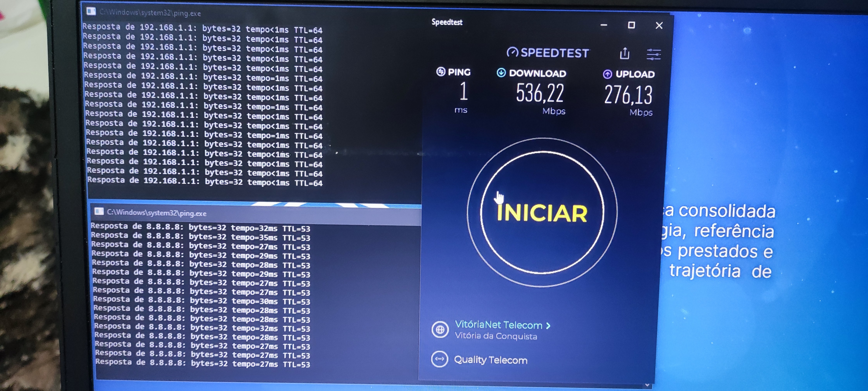The height and width of the screenshot is (391, 868).
Task: Select the Quality Telecom provider label
Action: coord(490,360)
